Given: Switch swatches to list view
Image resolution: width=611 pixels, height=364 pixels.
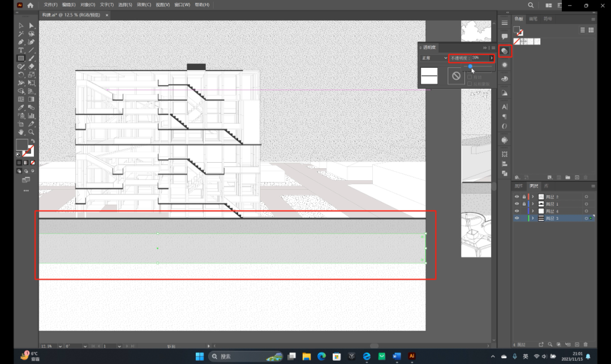Looking at the screenshot, I should tap(583, 30).
